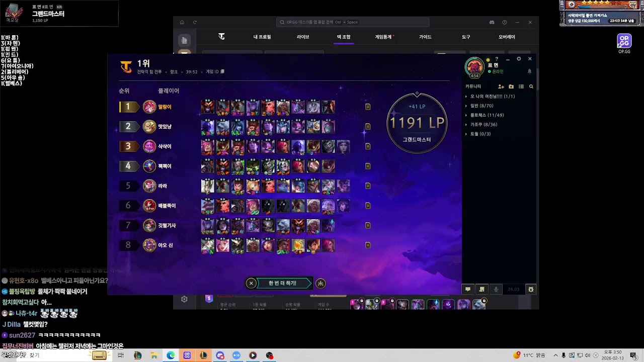The width and height of the screenshot is (644, 362).
Task: Open match details icon for player 말랑이
Action: (x=368, y=107)
